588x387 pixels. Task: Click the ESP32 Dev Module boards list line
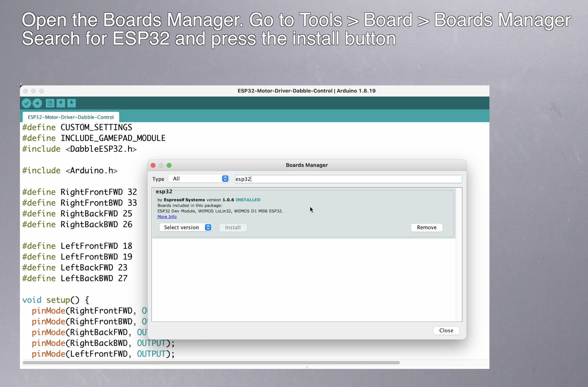coord(220,211)
